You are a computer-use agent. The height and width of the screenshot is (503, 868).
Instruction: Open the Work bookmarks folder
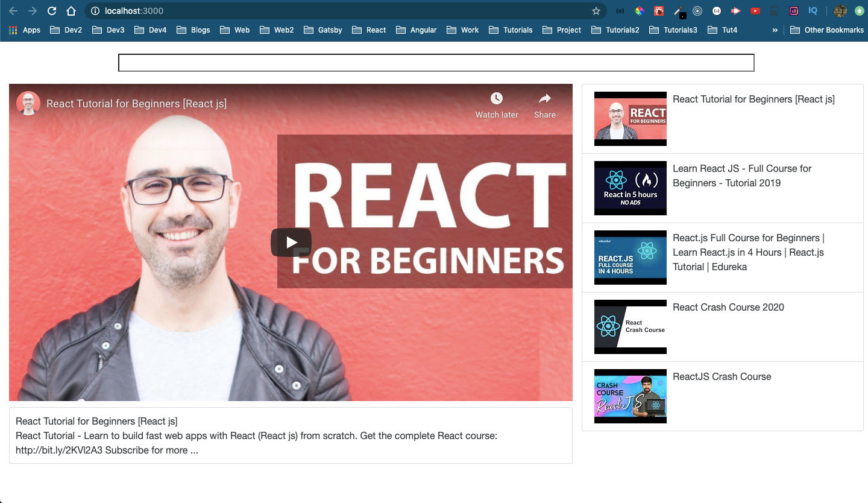(463, 30)
